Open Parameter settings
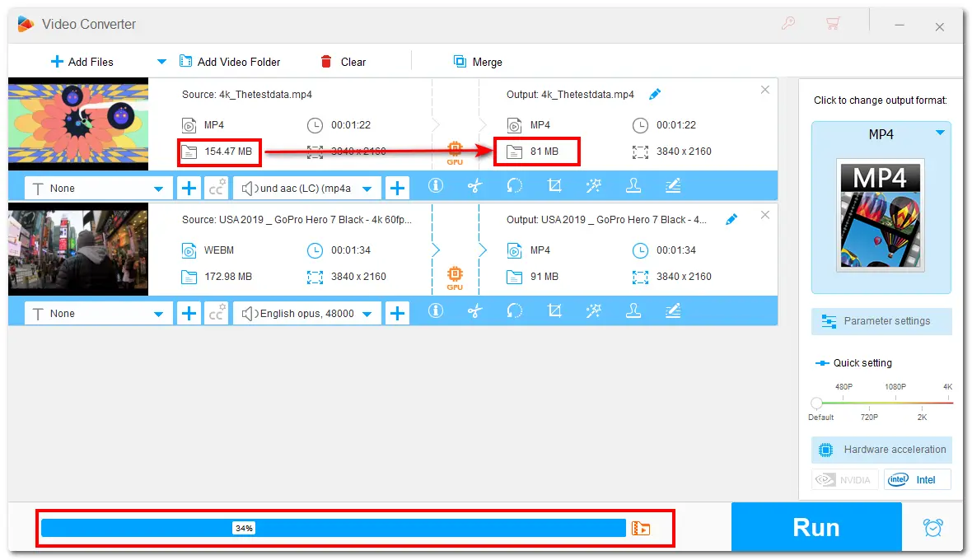This screenshot has height=560, width=972. coord(881,321)
